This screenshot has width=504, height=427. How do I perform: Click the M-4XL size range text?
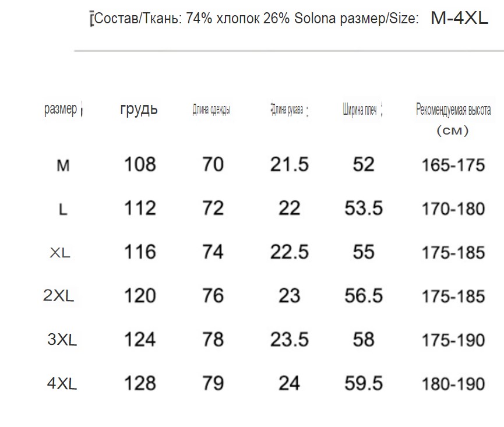coord(459,18)
